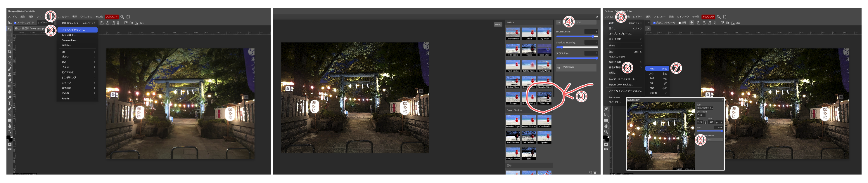The height and width of the screenshot is (183, 868).
Task: Select the Eyedropper tool in left toolbar
Action: 9,57
